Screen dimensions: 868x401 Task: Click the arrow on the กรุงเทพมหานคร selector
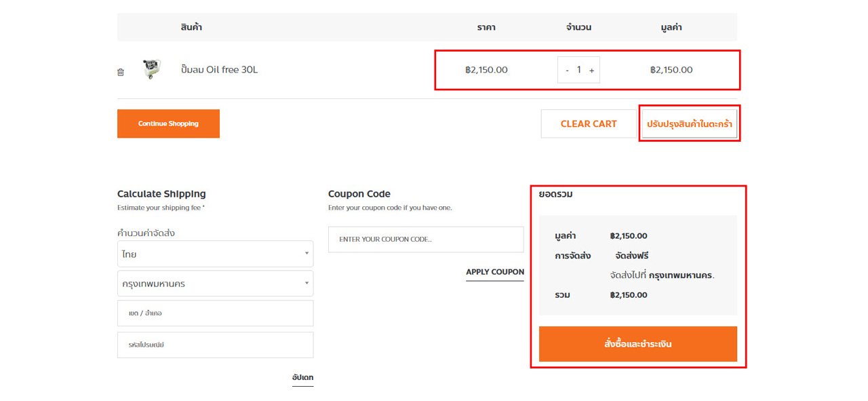point(307,283)
